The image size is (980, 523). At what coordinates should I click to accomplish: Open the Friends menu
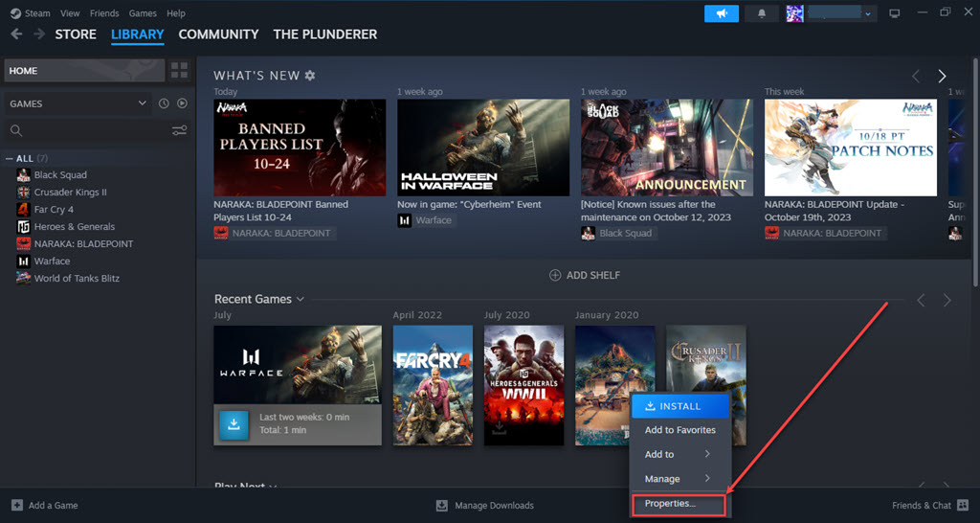pos(104,13)
